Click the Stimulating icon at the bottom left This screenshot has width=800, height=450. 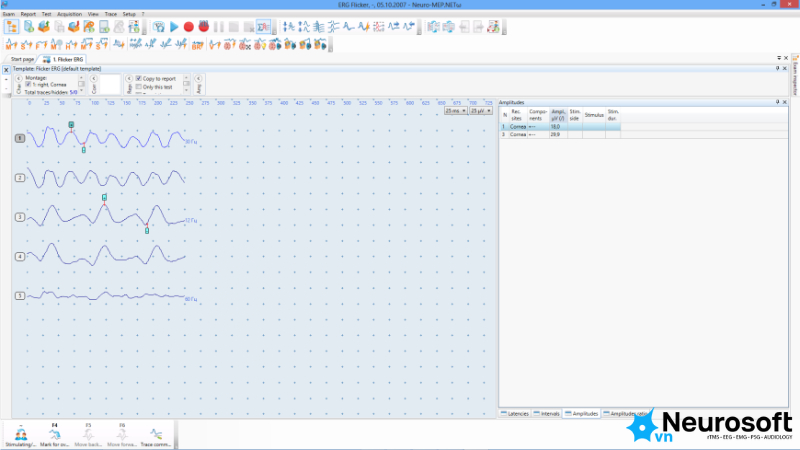pyautogui.click(x=21, y=435)
